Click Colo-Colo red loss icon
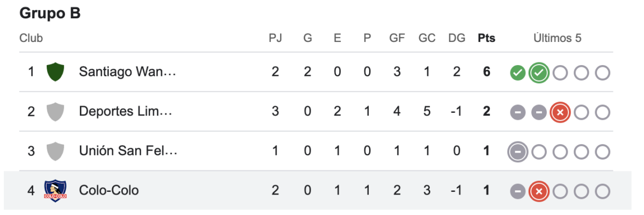 538,191
